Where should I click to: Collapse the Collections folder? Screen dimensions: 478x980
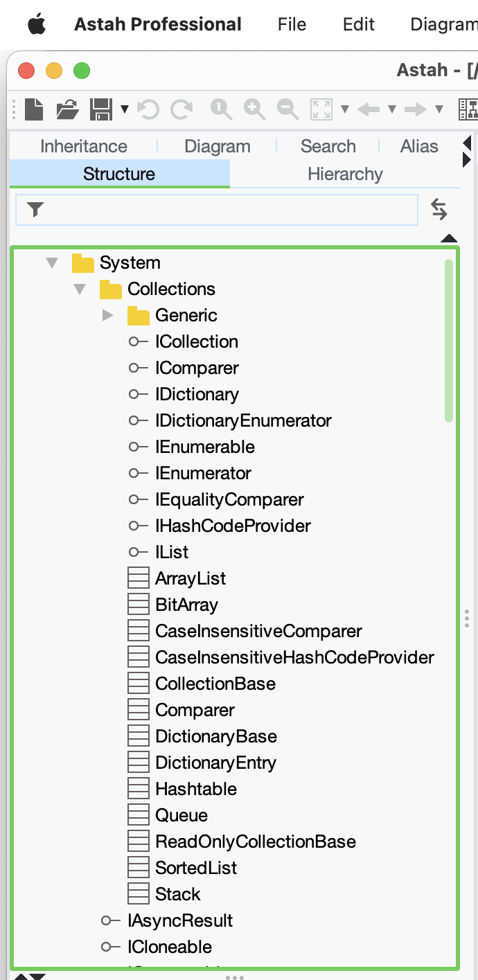[80, 289]
